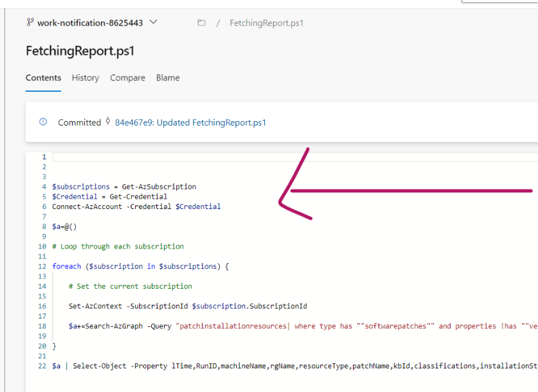The width and height of the screenshot is (538, 392).
Task: Click line number 22 in the gutter
Action: tap(42, 366)
